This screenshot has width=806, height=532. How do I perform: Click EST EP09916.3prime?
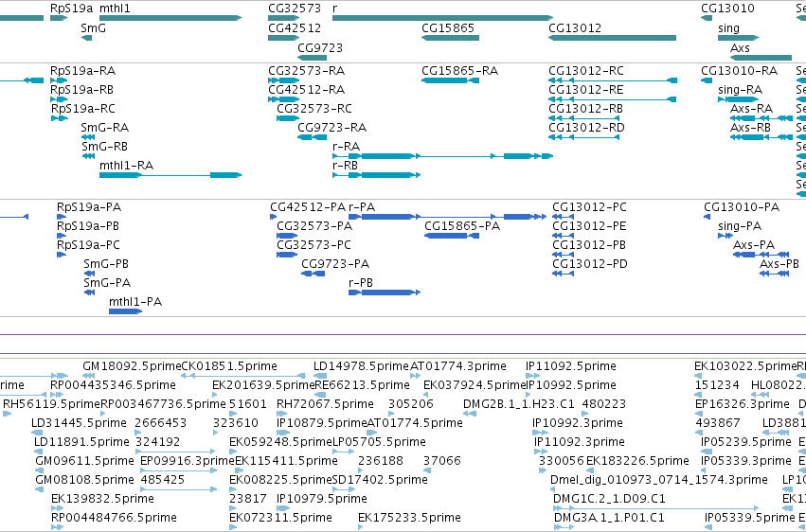[178, 470]
